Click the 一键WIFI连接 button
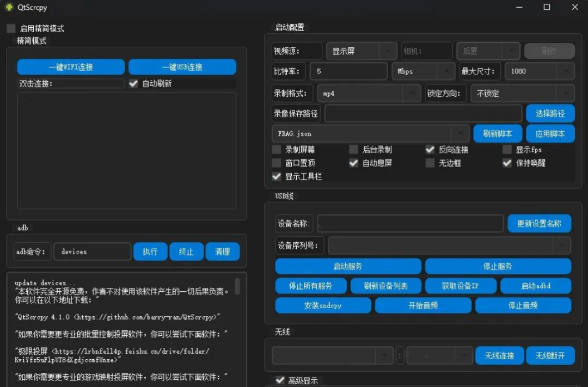This screenshot has width=588, height=387. coord(71,67)
